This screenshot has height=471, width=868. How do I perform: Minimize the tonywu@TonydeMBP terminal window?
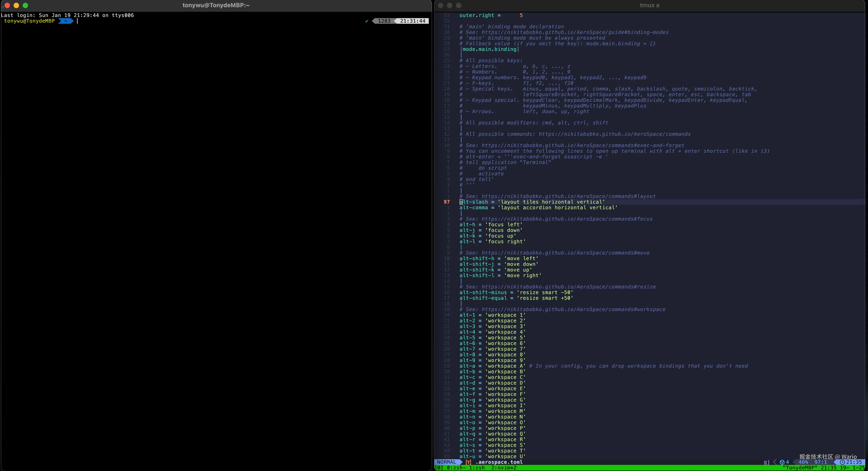[16, 5]
